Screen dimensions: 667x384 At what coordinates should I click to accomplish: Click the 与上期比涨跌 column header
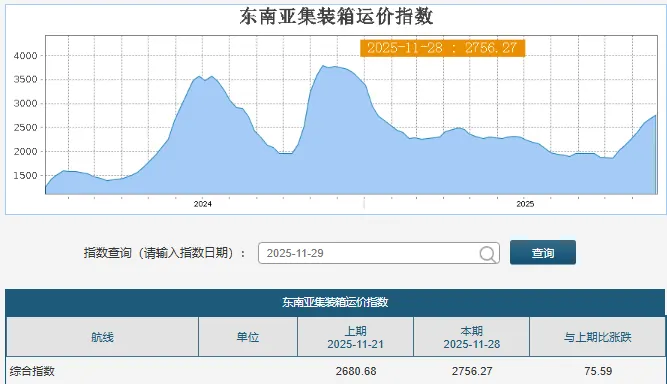[598, 337]
